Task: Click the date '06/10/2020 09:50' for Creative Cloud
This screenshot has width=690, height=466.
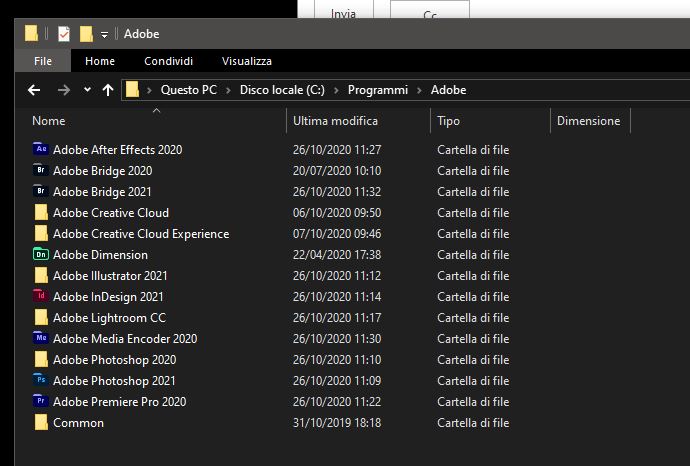Action: coord(337,213)
